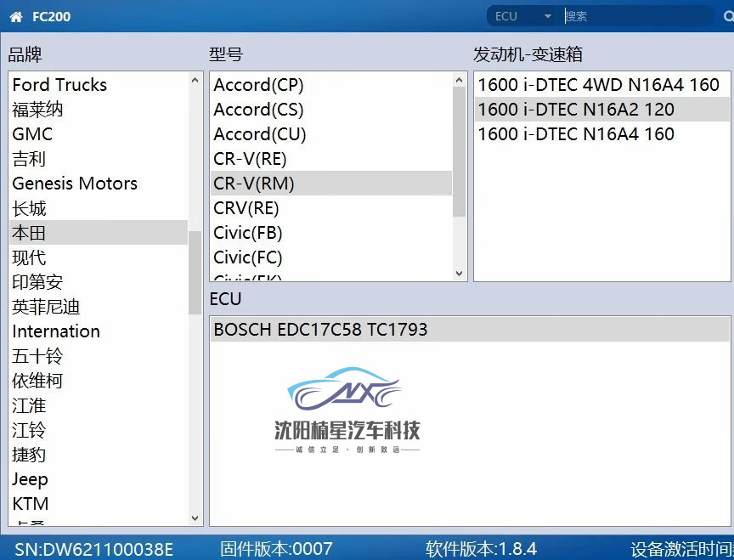Pick Jeep in the brand list
Screen dimensions: 734x560
coord(30,479)
